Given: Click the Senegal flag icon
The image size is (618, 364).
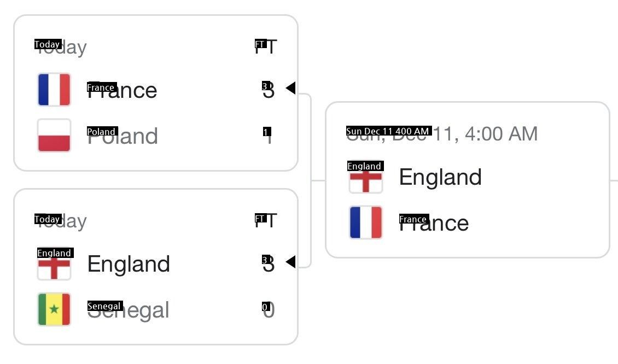Looking at the screenshot, I should pos(54,309).
